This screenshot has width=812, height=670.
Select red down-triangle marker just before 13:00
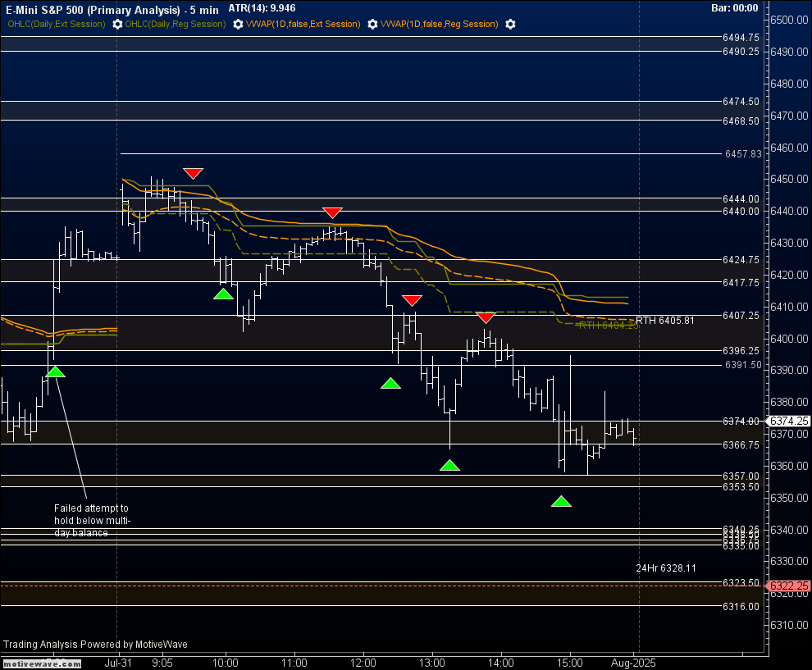click(413, 300)
